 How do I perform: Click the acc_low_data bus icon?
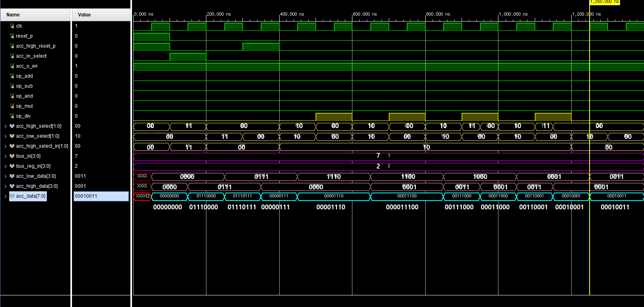(12, 176)
